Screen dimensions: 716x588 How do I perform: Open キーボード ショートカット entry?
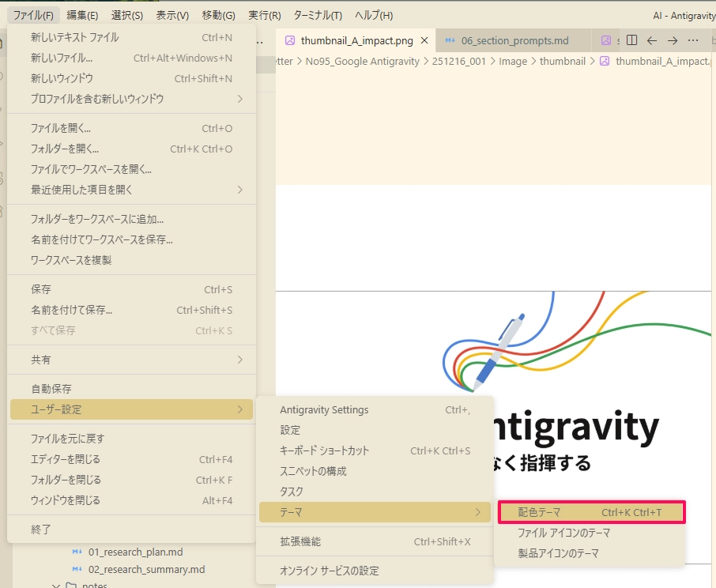(x=375, y=450)
